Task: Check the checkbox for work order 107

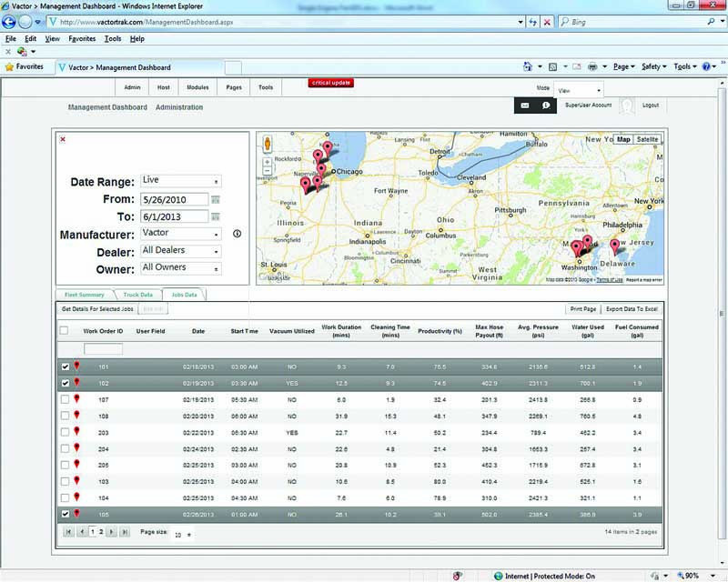Action: point(65,399)
